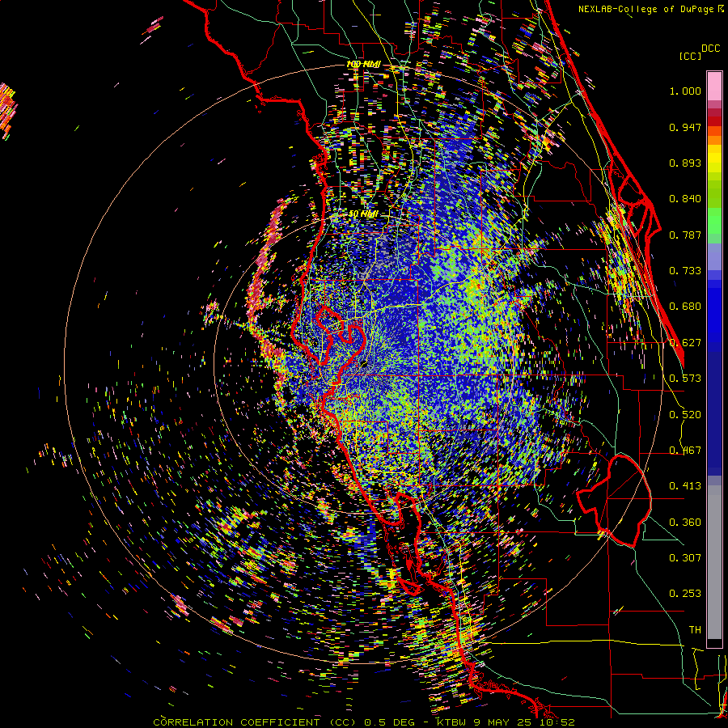The width and height of the screenshot is (728, 728).
Task: Pick the pink top segment of color bar
Action: 714,86
